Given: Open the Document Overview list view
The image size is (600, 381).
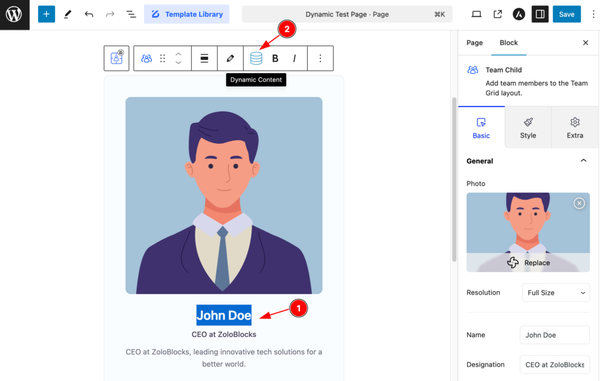Looking at the screenshot, I should pos(131,15).
